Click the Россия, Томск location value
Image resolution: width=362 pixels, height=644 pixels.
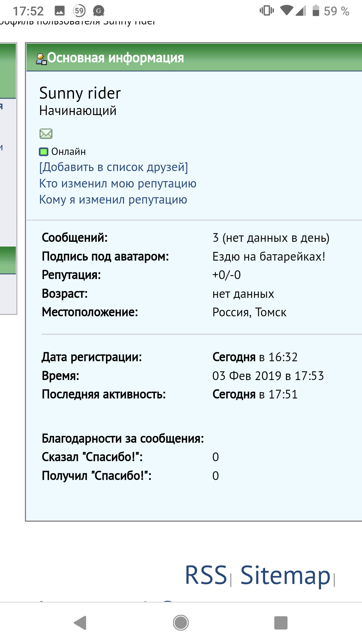pos(249,312)
